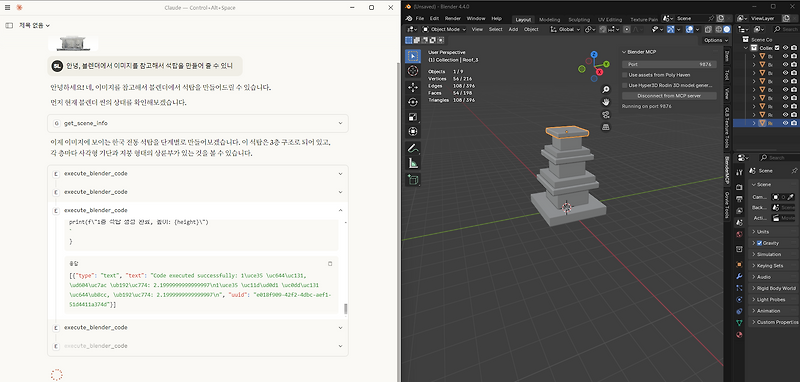Toggle Claude's sidebar panel icon

(x=9, y=25)
